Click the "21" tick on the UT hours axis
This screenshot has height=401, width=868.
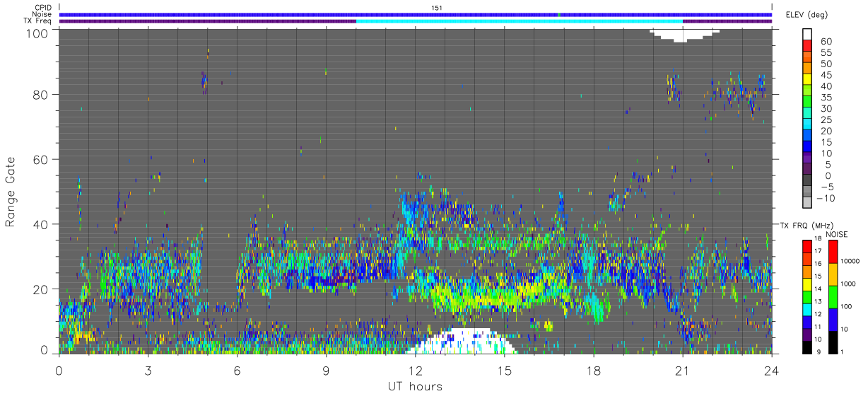[683, 370]
